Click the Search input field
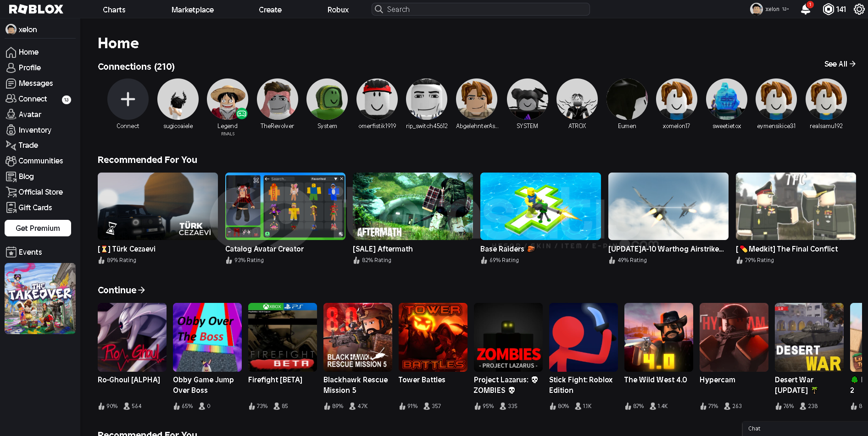Viewport: 868px width, 436px height. pos(481,9)
